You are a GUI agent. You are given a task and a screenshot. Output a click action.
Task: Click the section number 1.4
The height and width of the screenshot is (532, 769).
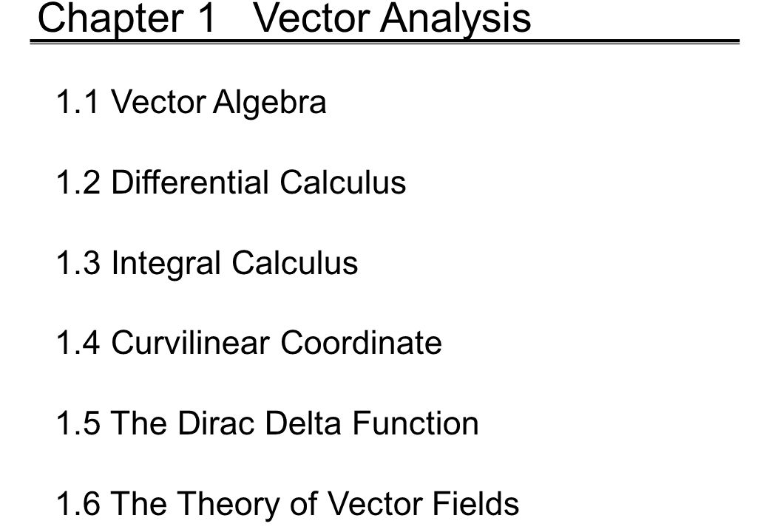click(78, 342)
